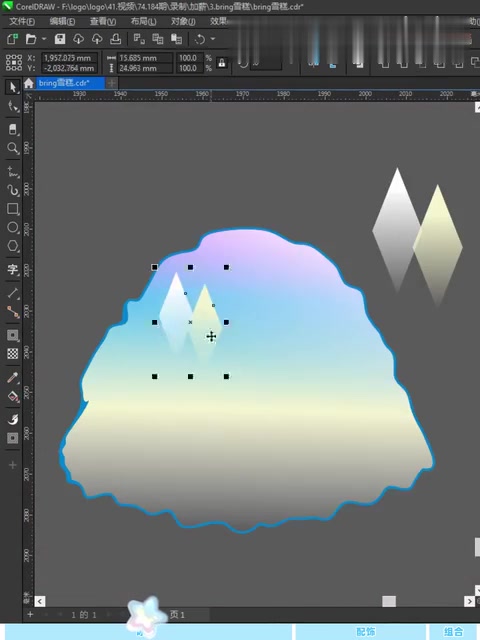Click the add page plus button
This screenshot has width=480, height=640.
click(x=30, y=614)
